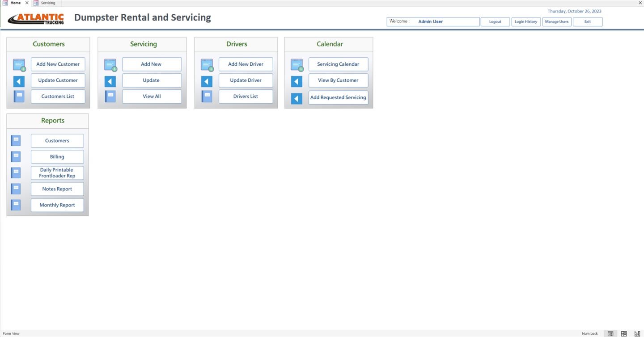Switch to Design View using status bar icon
The height and width of the screenshot is (337, 644).
pyautogui.click(x=637, y=333)
